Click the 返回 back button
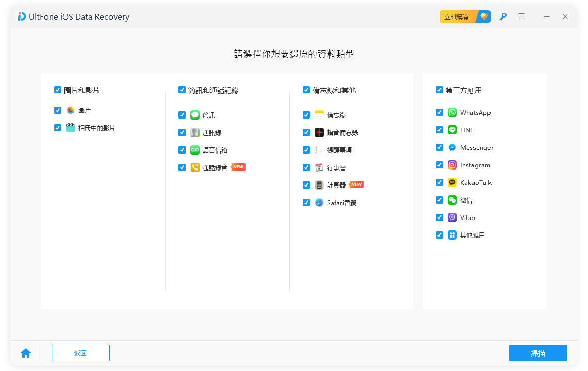Screen dimensions: 588x371 [x=80, y=353]
